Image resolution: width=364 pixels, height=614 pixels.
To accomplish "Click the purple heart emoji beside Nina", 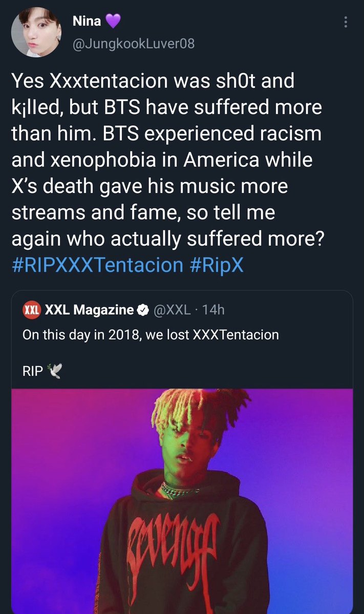I will point(113,21).
